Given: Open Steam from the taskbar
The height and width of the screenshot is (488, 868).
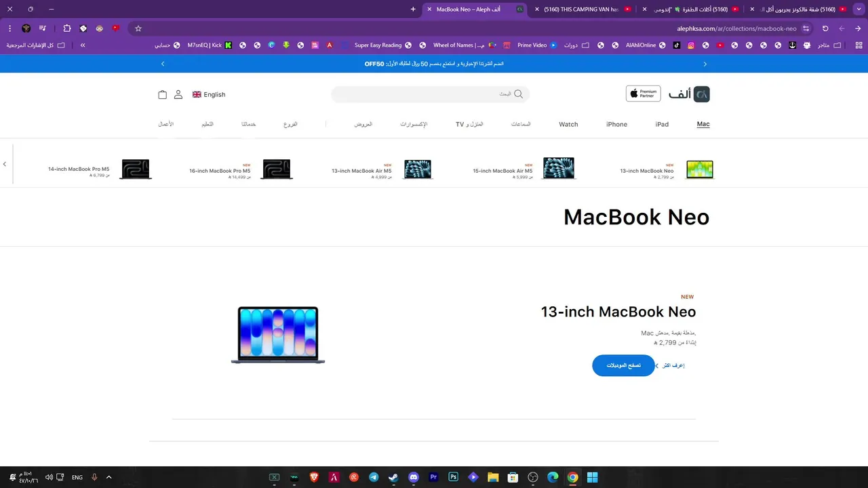Looking at the screenshot, I should tap(393, 477).
